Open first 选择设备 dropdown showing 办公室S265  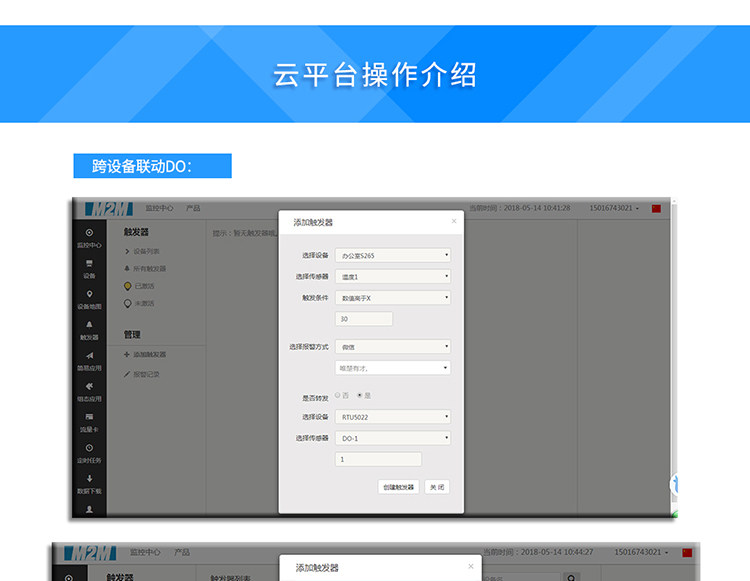click(x=393, y=255)
